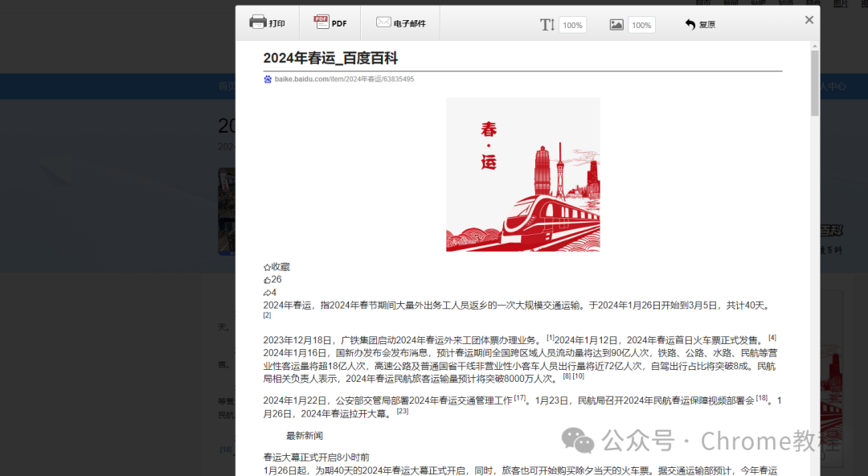Click the paragraph starting 2023年12月18日，广铁集团
This screenshot has width=868, height=476.
click(520, 359)
